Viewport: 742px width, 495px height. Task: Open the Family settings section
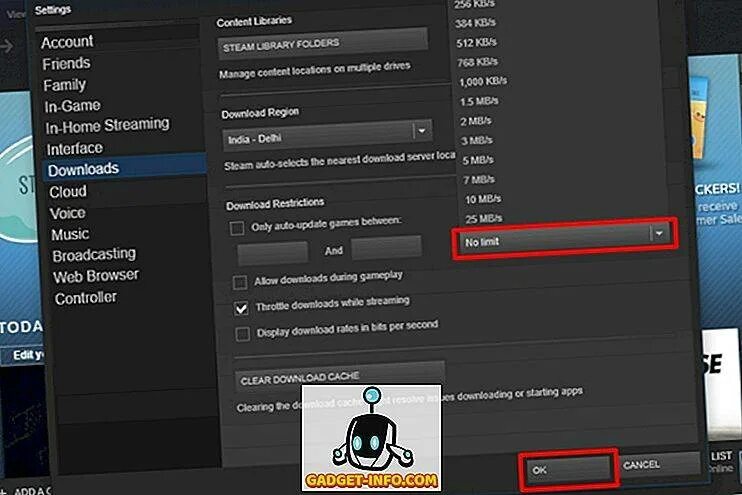pos(65,85)
